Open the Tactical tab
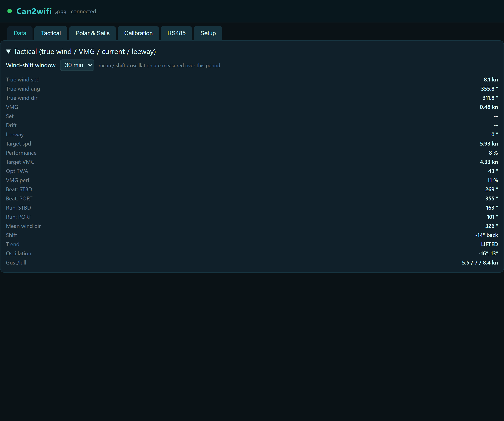 click(x=51, y=33)
